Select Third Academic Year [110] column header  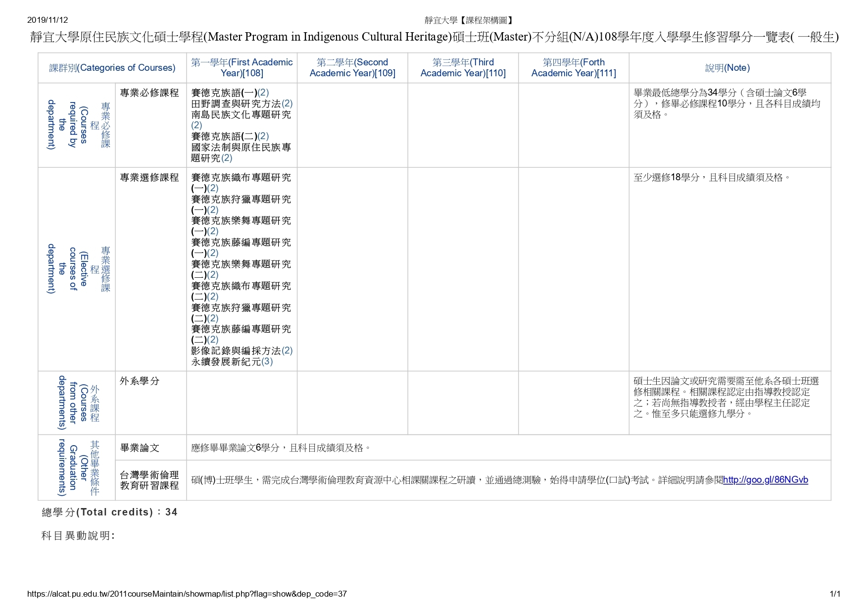click(463, 68)
